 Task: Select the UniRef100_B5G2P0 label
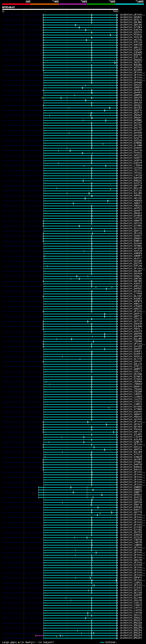[131, 638]
